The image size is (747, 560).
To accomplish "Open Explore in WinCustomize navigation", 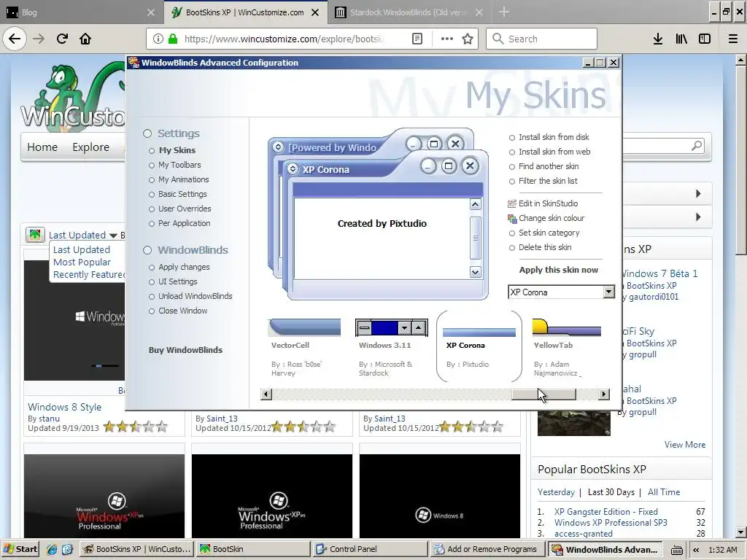I will click(x=90, y=147).
